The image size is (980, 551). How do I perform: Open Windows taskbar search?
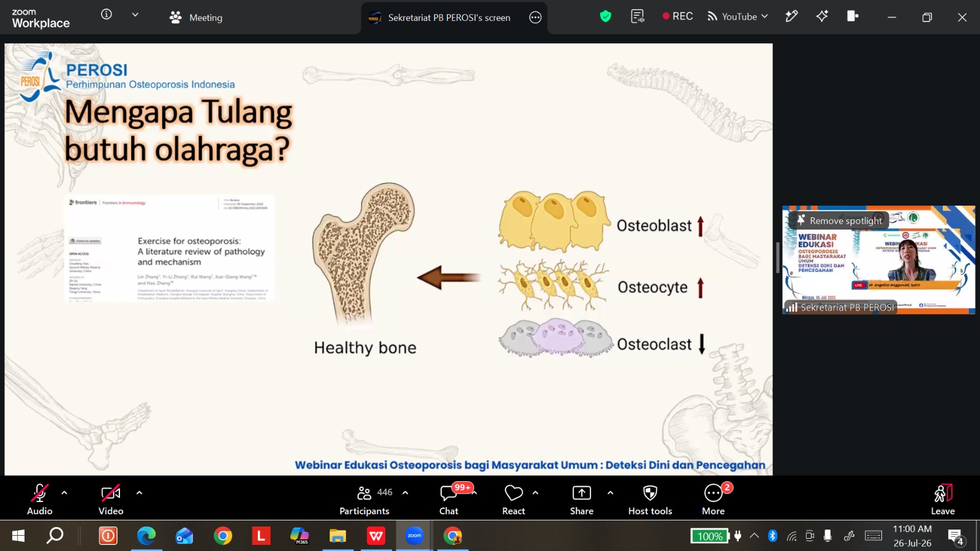pyautogui.click(x=55, y=536)
